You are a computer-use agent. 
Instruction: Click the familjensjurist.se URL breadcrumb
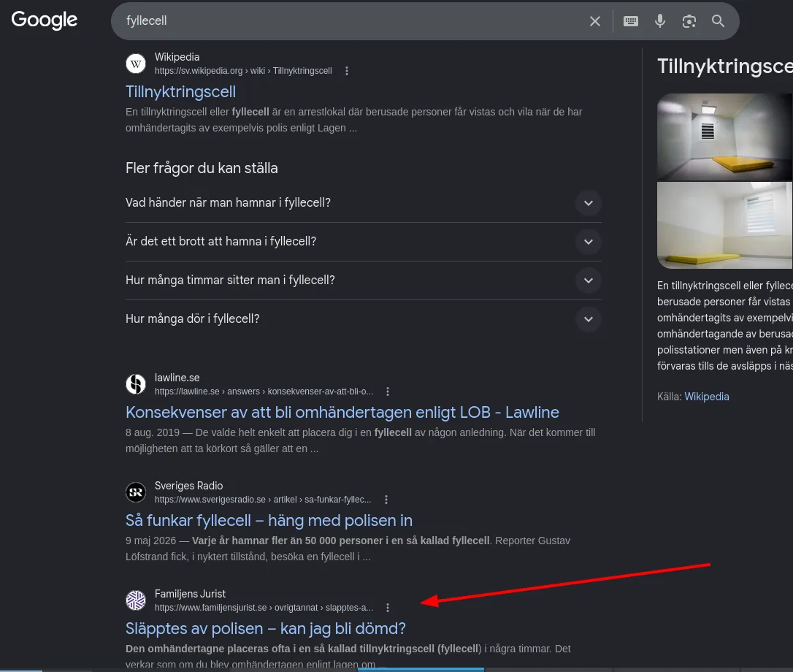(264, 608)
